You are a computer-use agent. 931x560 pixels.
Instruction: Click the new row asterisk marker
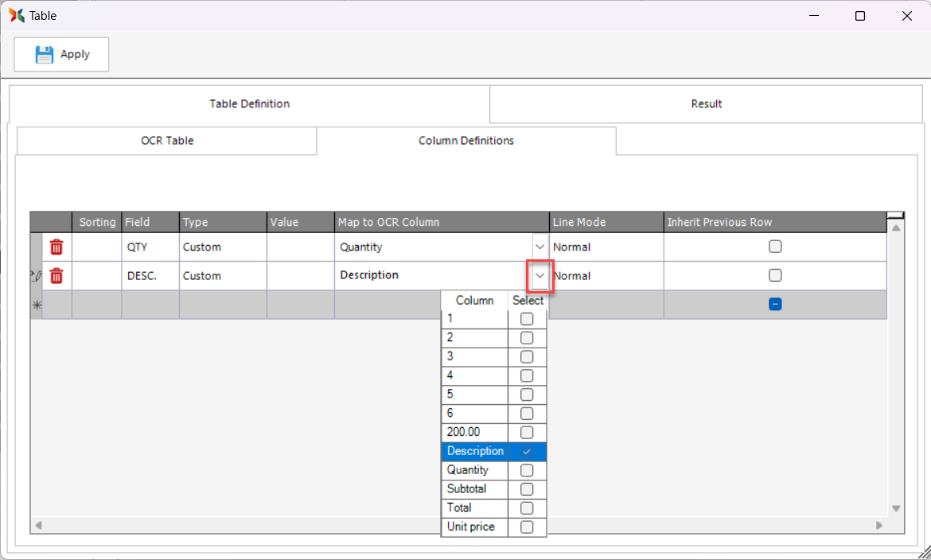[36, 305]
